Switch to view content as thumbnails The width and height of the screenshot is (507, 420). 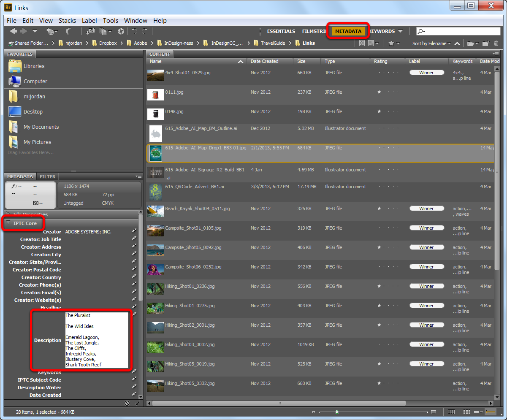(x=467, y=412)
